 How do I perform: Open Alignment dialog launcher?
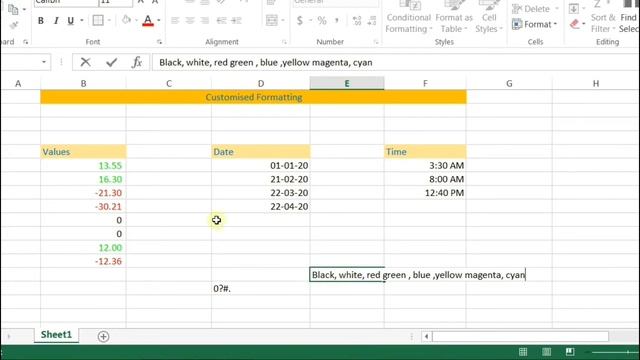(x=284, y=42)
